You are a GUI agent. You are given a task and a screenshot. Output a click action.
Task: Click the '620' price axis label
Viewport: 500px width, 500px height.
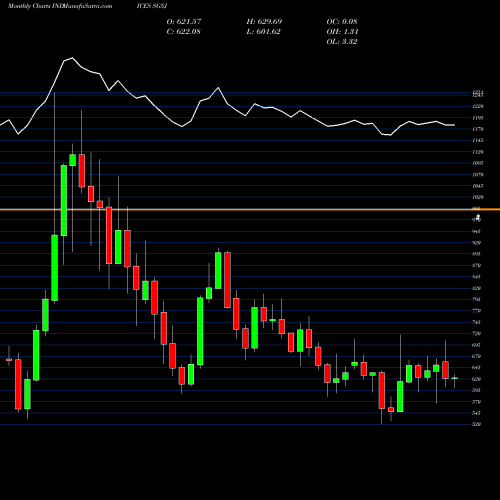click(x=477, y=379)
